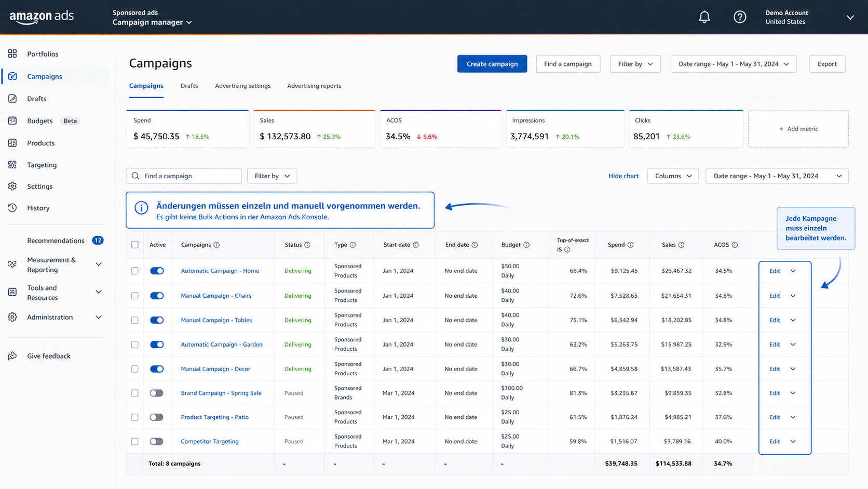Click the History clock icon

[12, 208]
